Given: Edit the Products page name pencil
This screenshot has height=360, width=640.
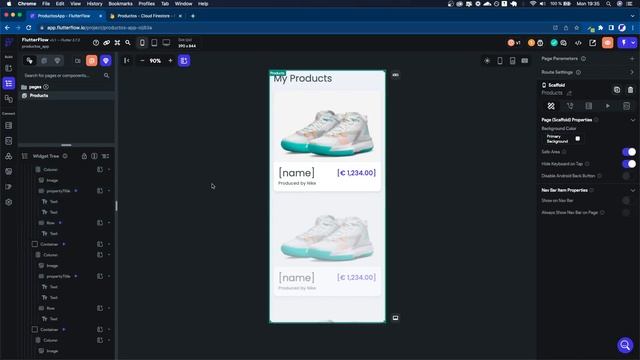Looking at the screenshot, I should pos(569,93).
